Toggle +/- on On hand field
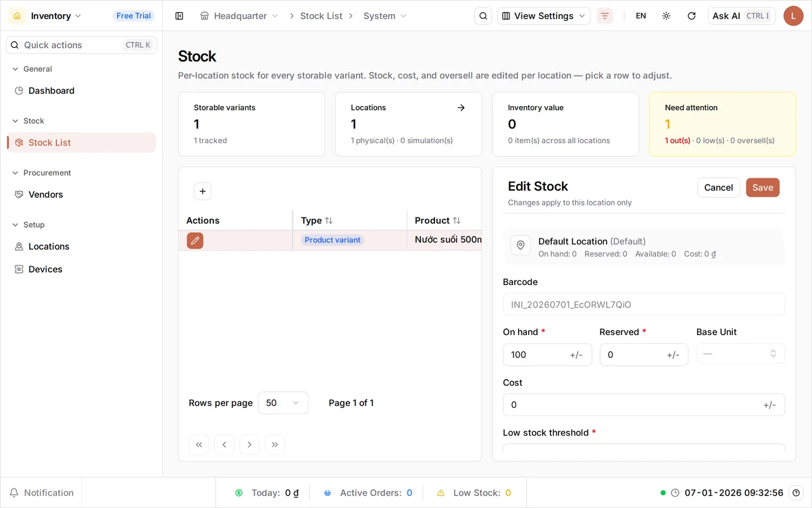The image size is (812, 508). (576, 355)
